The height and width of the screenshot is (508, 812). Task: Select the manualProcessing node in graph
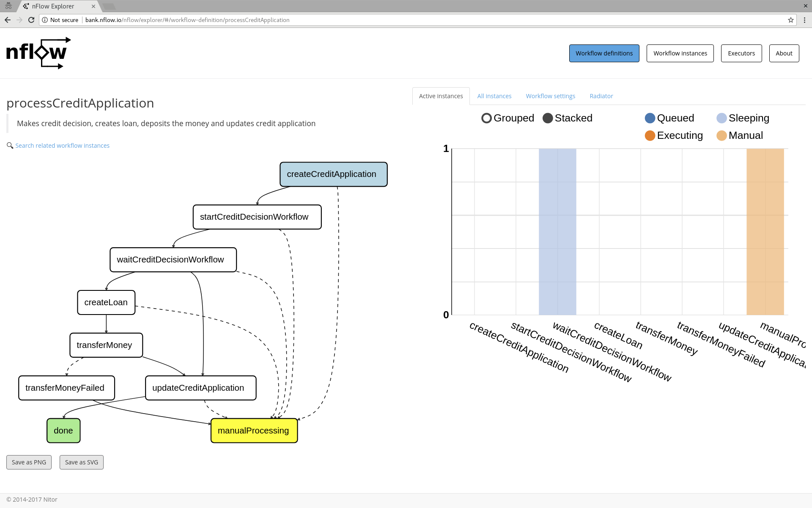(x=254, y=431)
